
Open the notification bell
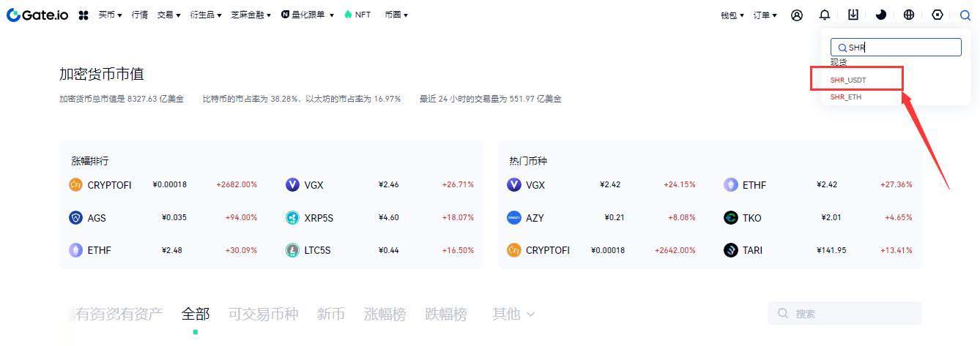825,15
